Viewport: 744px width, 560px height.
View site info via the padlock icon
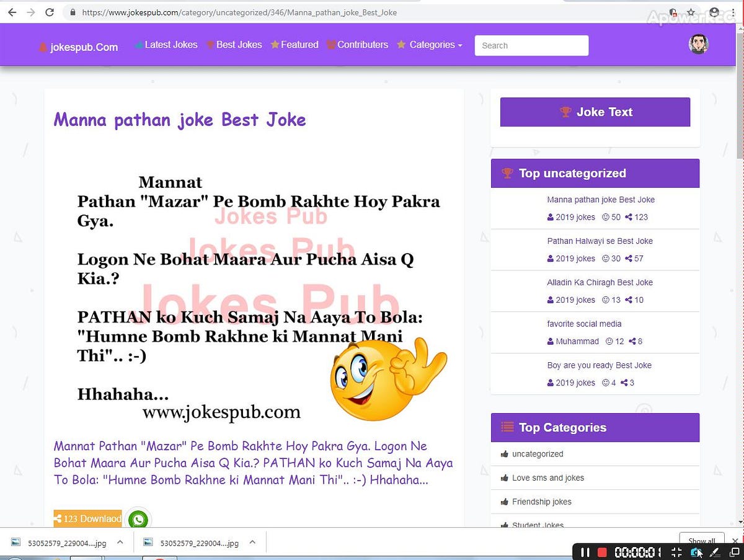coord(73,12)
